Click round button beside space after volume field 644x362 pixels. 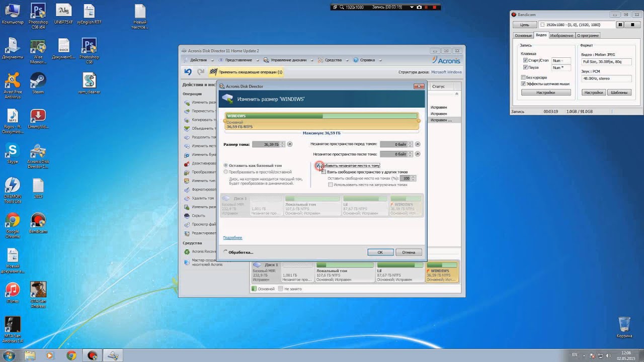click(418, 154)
